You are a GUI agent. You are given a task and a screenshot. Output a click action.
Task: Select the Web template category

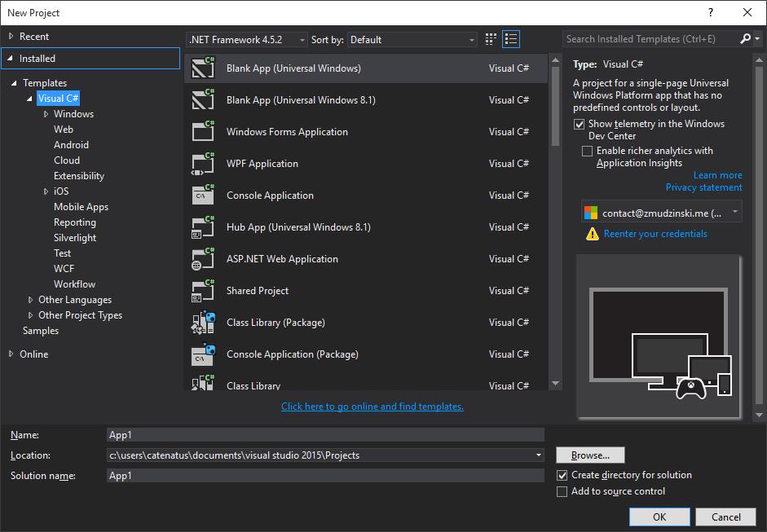(64, 130)
